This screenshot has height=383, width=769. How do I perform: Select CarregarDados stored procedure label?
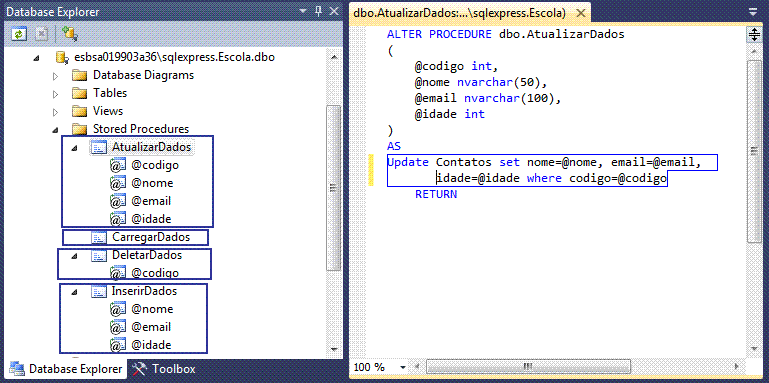tap(151, 237)
